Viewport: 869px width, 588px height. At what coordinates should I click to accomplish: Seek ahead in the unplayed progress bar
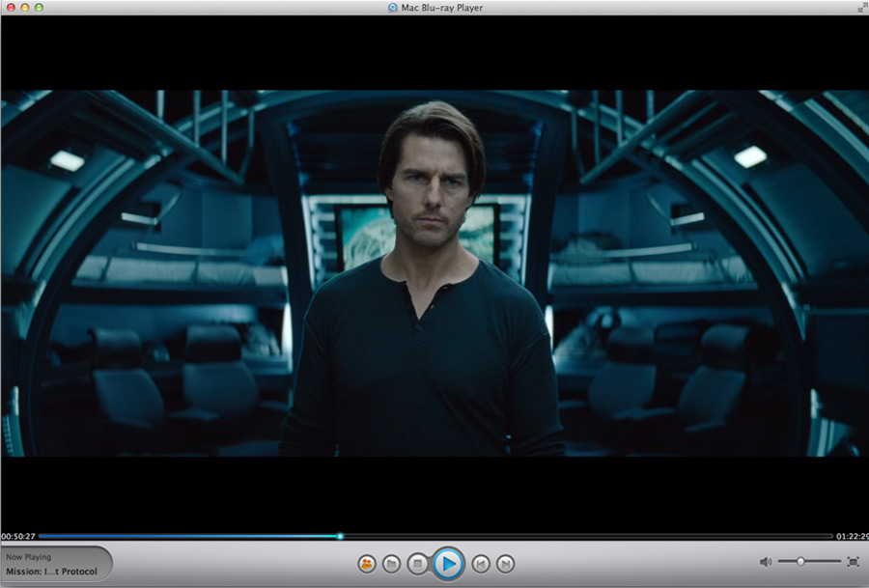point(579,536)
